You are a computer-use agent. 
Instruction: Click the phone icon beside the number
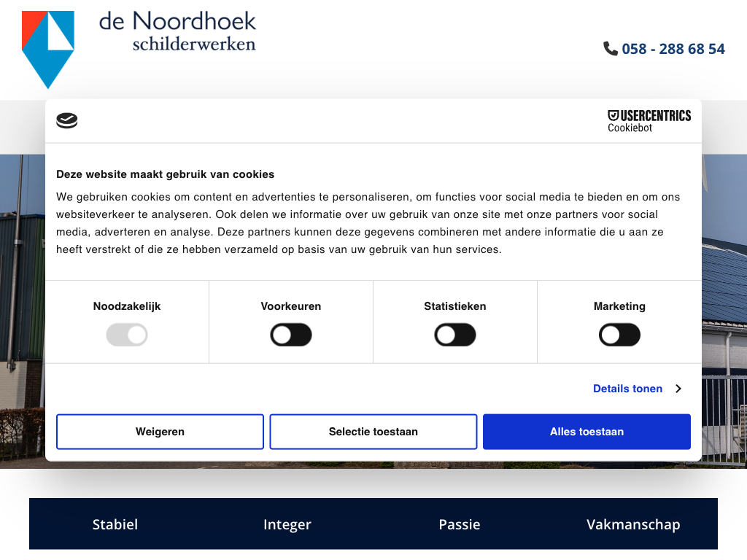[x=611, y=48]
